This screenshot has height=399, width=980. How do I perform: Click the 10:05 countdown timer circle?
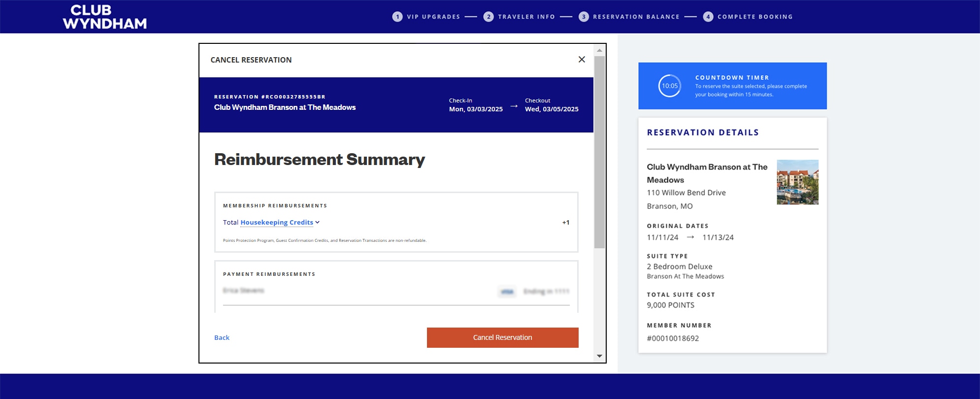(670, 86)
